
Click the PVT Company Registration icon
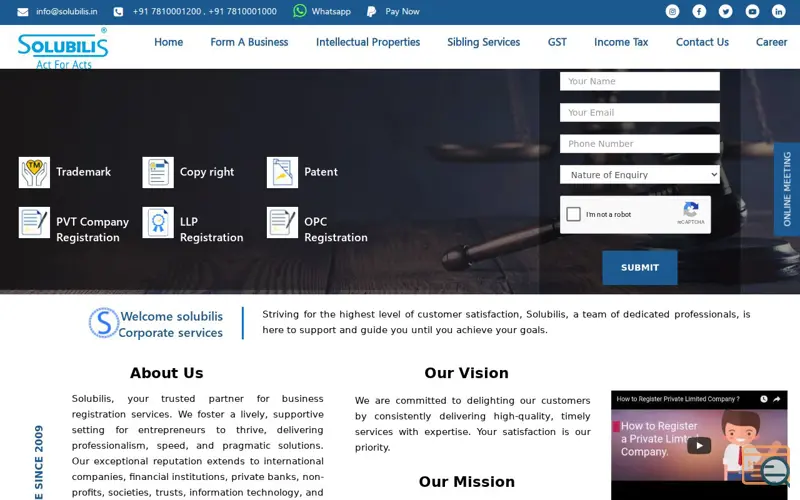click(x=34, y=222)
